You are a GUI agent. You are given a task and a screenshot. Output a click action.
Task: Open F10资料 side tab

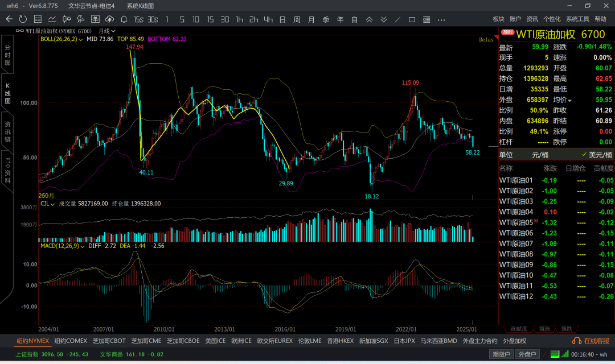coord(7,170)
